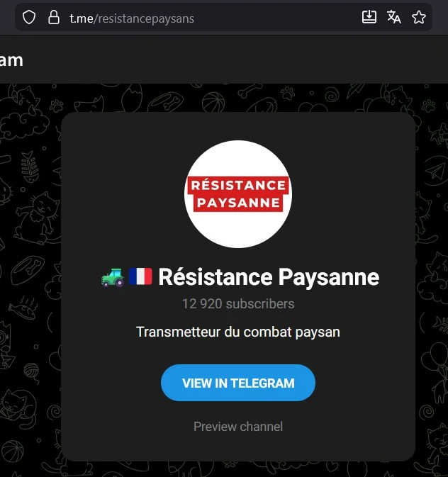448x477 pixels.
Task: Click the tracking protection shield icon
Action: [29, 18]
